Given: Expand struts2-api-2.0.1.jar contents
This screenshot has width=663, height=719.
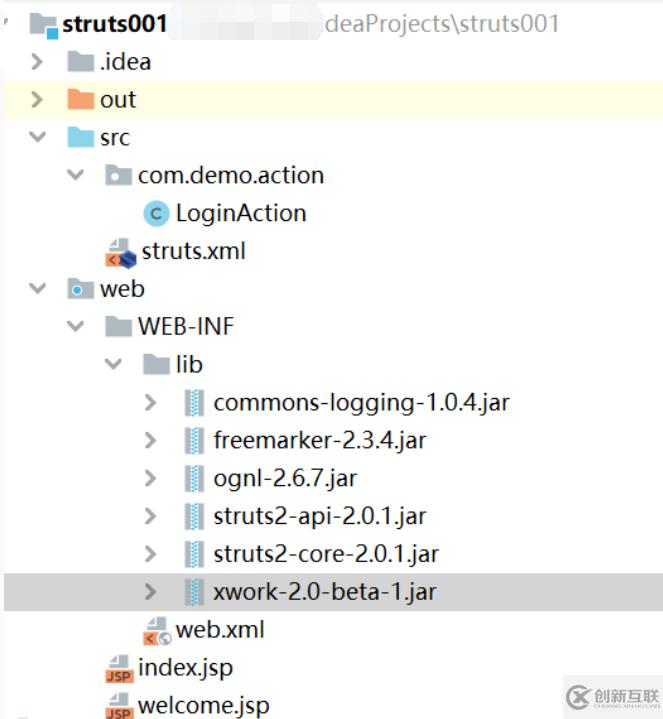Looking at the screenshot, I should (150, 516).
